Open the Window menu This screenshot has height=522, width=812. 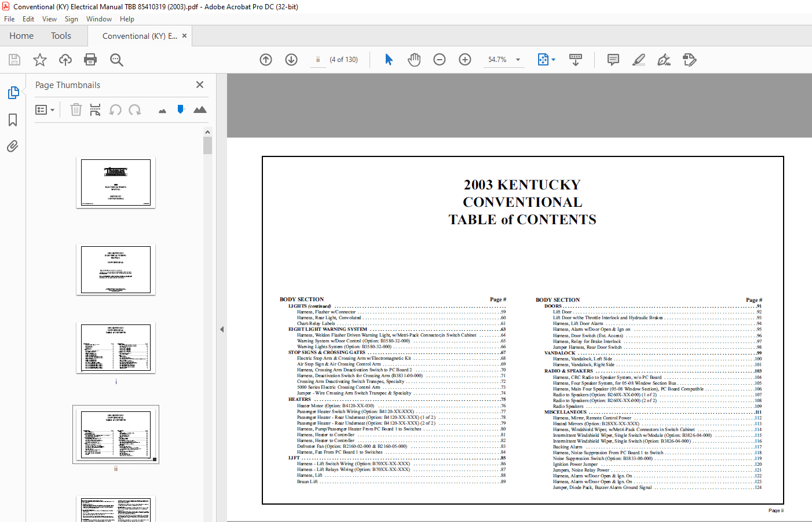[99, 19]
